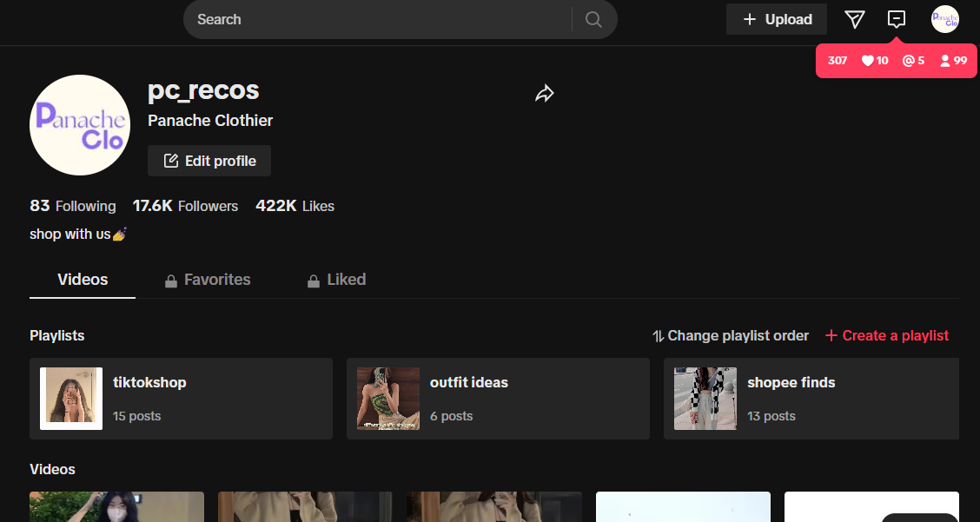980x522 pixels.
Task: Switch to the Videos tab
Action: [x=83, y=280]
